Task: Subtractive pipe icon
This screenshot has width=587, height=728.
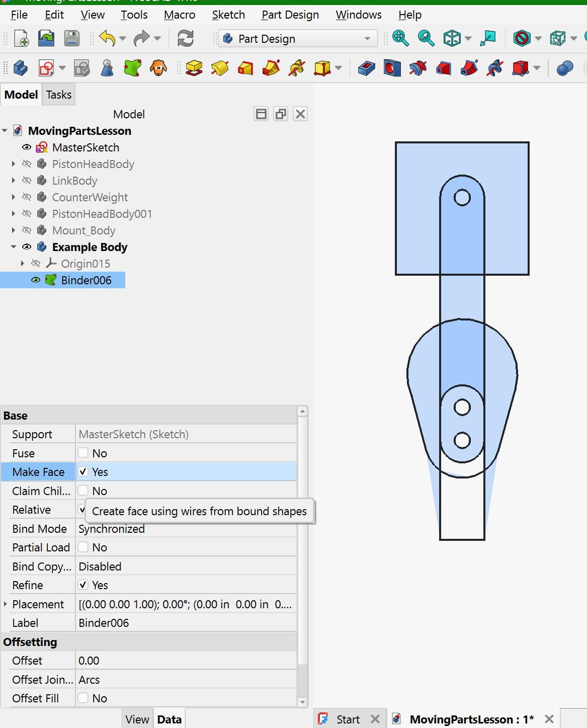Action: [x=469, y=67]
